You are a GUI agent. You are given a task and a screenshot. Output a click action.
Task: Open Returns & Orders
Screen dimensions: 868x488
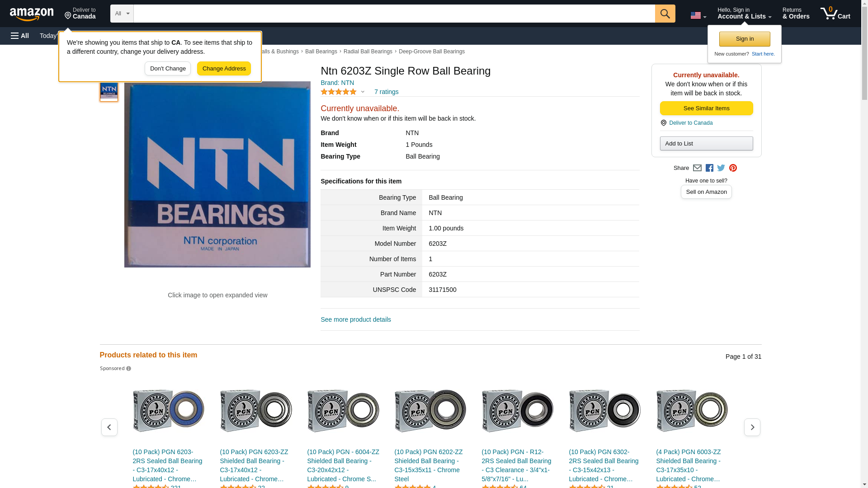point(796,14)
